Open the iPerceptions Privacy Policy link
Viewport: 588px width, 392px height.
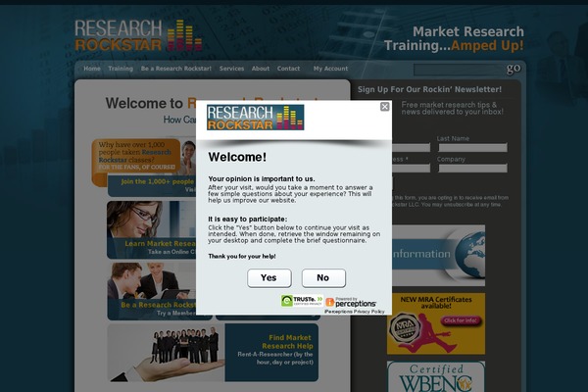355,312
